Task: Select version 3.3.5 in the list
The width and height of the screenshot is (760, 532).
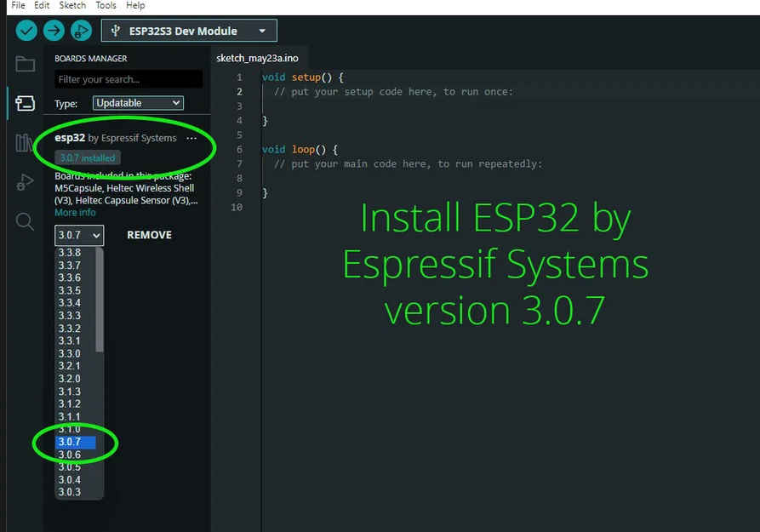Action: tap(75, 290)
